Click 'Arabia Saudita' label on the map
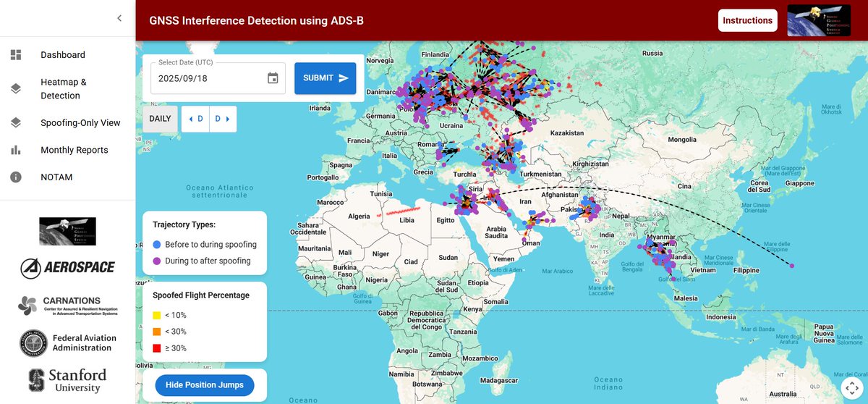The height and width of the screenshot is (404, 868). coord(496,232)
